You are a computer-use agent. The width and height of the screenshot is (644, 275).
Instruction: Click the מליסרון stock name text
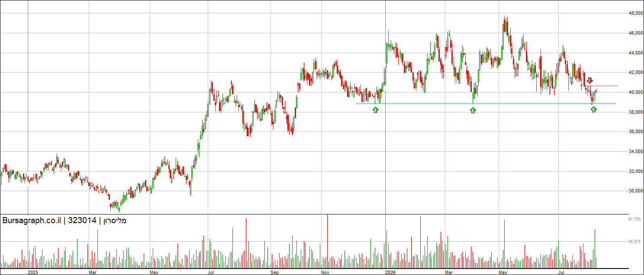point(115,221)
